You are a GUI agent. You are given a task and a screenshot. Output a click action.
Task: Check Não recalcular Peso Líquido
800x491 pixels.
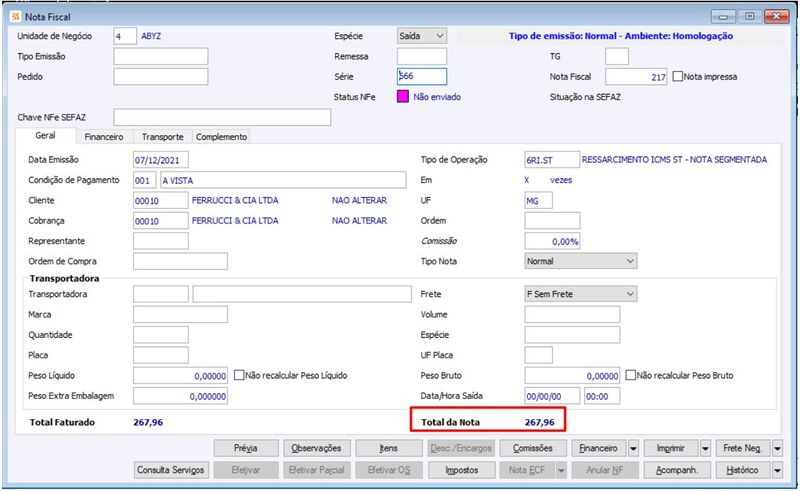(x=239, y=375)
